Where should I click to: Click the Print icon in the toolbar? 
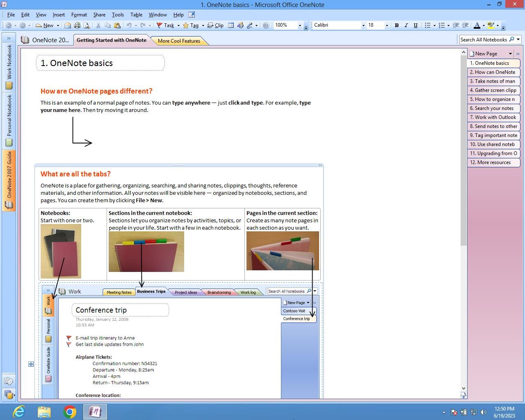(x=77, y=25)
